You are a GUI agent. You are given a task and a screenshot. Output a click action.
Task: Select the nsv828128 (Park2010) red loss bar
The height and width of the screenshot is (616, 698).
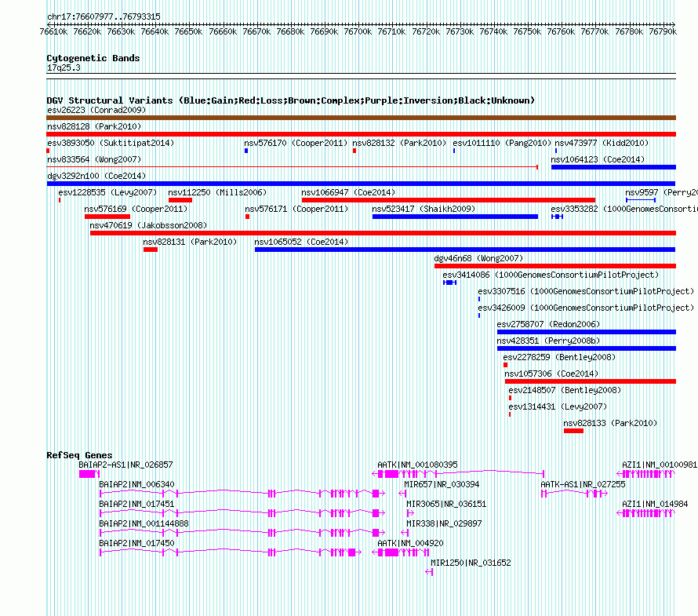click(x=361, y=134)
